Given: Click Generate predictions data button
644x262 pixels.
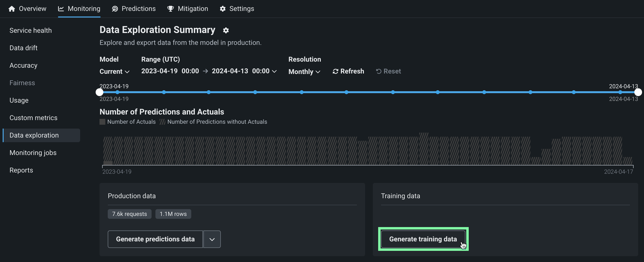Looking at the screenshot, I should tap(155, 239).
